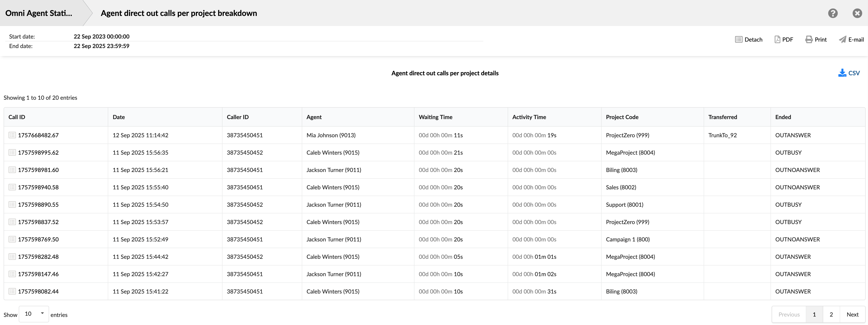Open the Show entries dropdown
The width and height of the screenshot is (868, 325).
pos(33,313)
